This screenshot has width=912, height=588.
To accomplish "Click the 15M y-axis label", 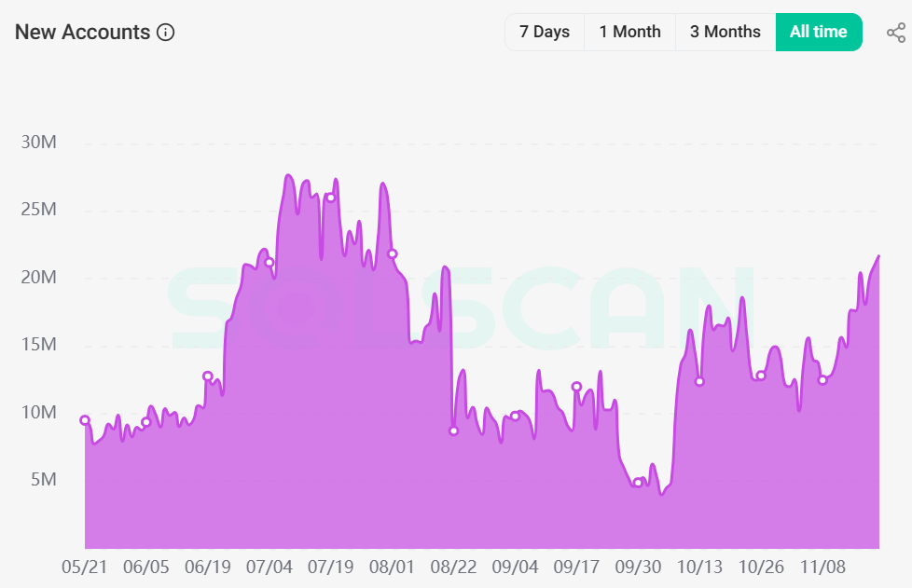I will [39, 345].
